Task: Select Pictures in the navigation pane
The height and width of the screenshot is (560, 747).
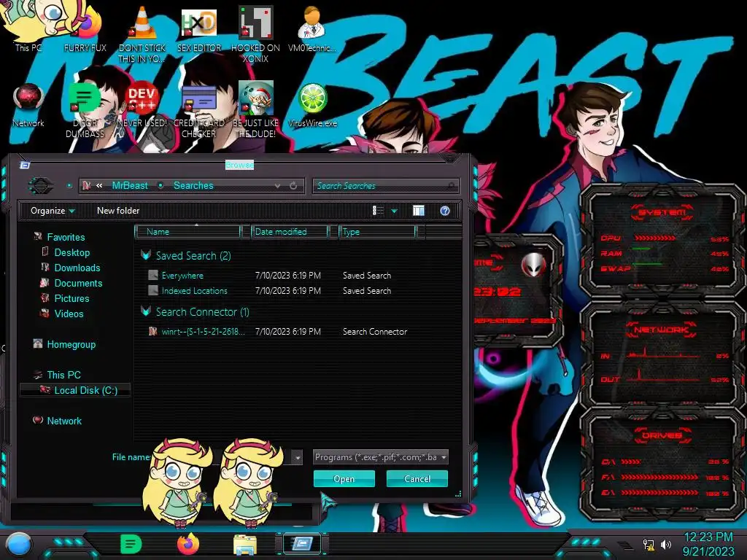Action: coord(71,298)
